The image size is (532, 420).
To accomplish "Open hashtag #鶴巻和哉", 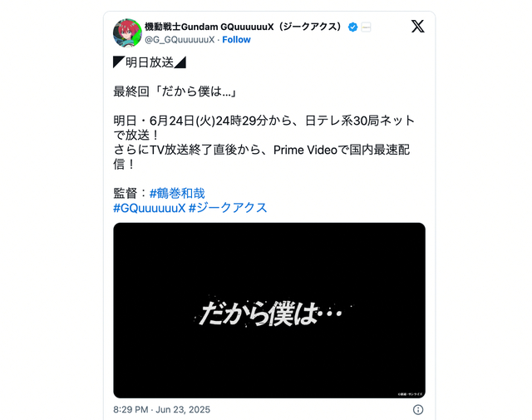I will pyautogui.click(x=177, y=193).
